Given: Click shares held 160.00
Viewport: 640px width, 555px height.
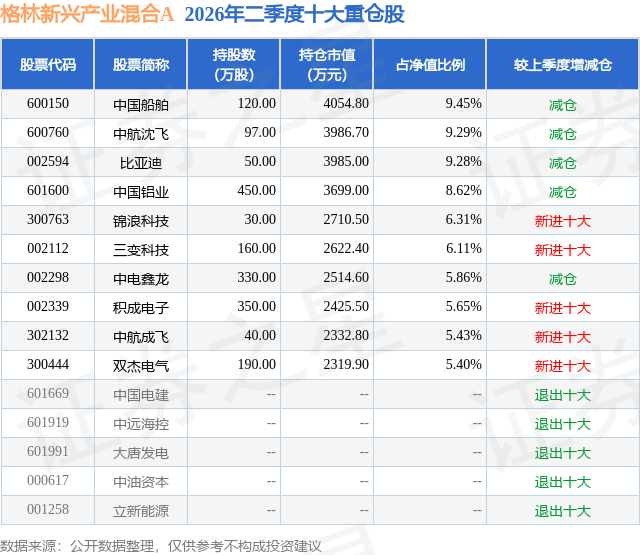Looking at the screenshot, I should tap(257, 249).
